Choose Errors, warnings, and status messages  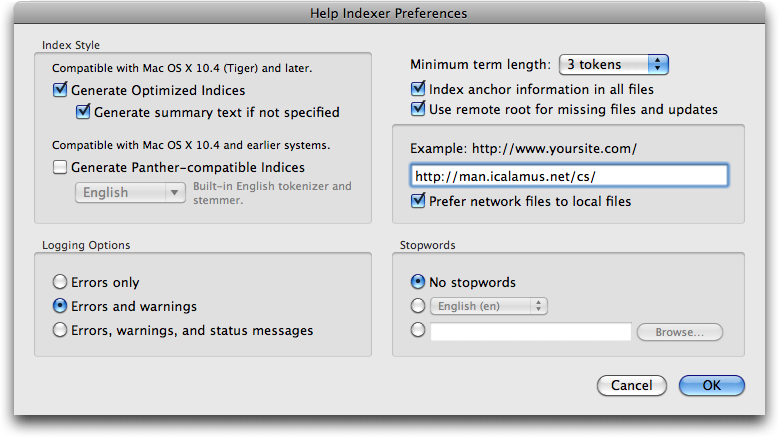point(60,330)
